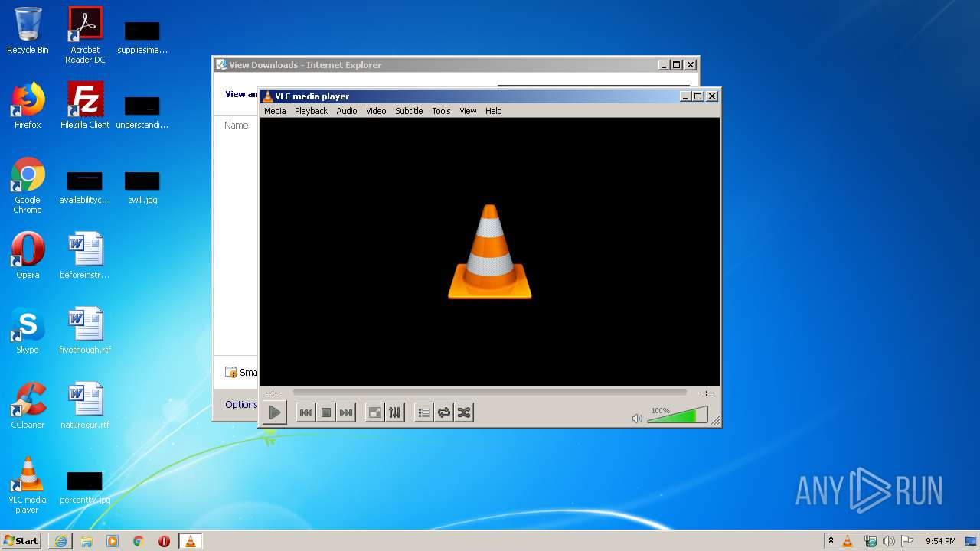
Task: Open Google Chrome desktop shortcut
Action: [x=28, y=185]
